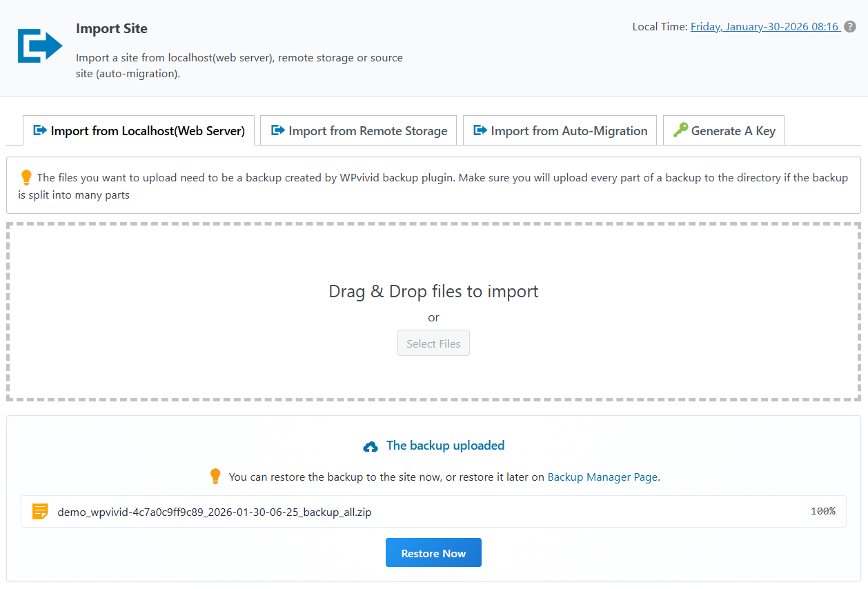
Task: Click the blue Import Site logo icon
Action: [x=40, y=46]
